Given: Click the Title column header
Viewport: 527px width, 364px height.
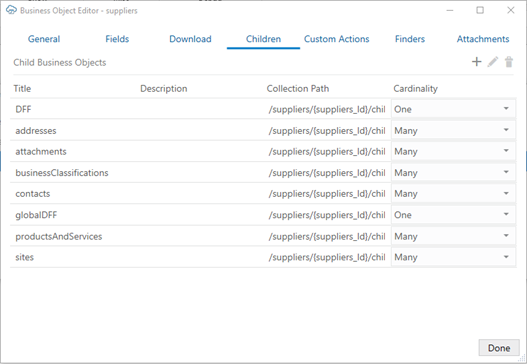Looking at the screenshot, I should [22, 89].
